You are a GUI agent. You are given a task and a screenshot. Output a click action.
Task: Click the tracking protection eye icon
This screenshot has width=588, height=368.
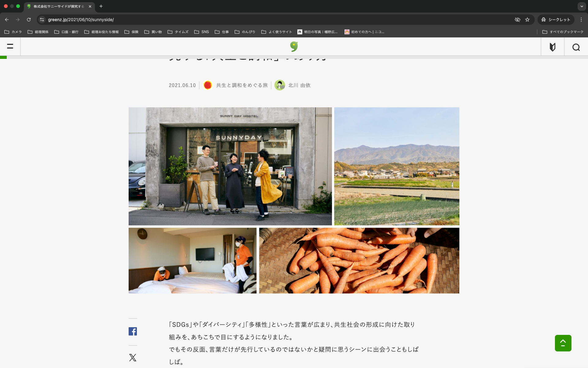click(x=517, y=20)
